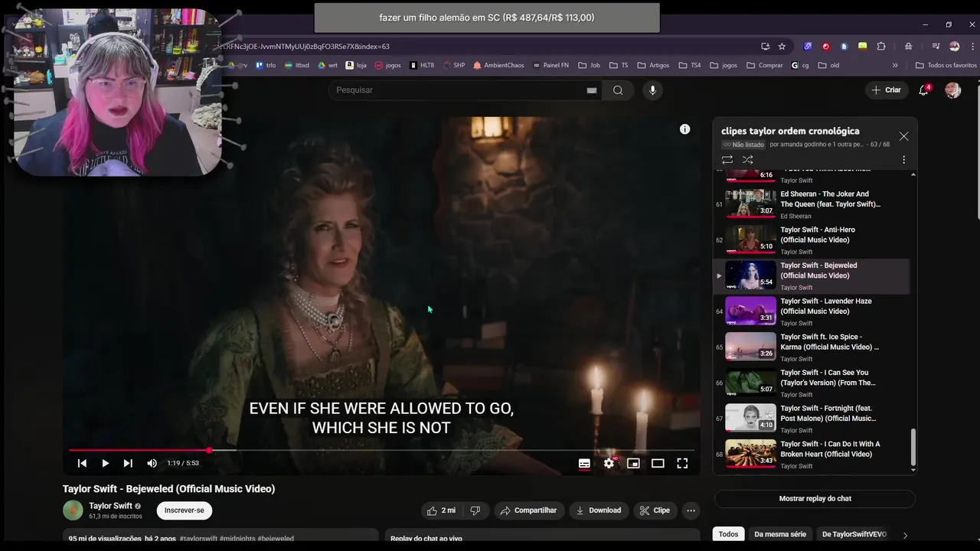This screenshot has height=551, width=980.
Task: Open the Painel FN bookmark
Action: 550,66
